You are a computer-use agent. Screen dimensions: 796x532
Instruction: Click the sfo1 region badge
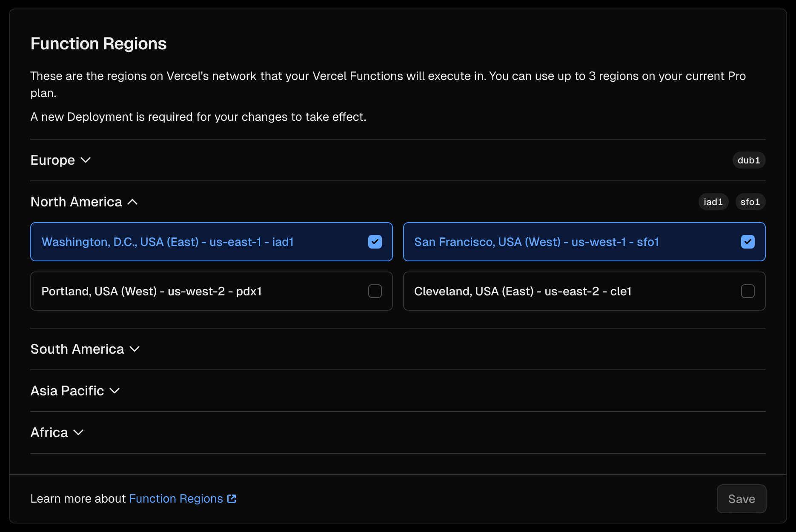coord(750,202)
